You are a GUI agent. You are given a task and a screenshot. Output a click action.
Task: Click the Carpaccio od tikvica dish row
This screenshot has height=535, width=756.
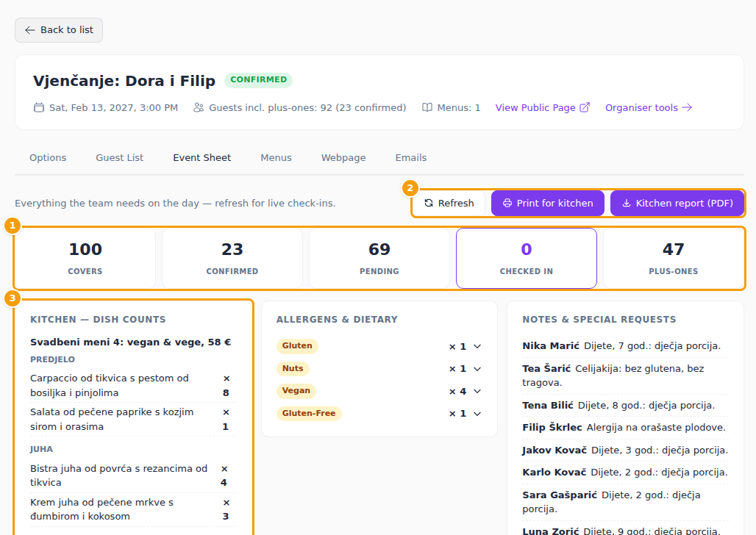click(x=133, y=386)
